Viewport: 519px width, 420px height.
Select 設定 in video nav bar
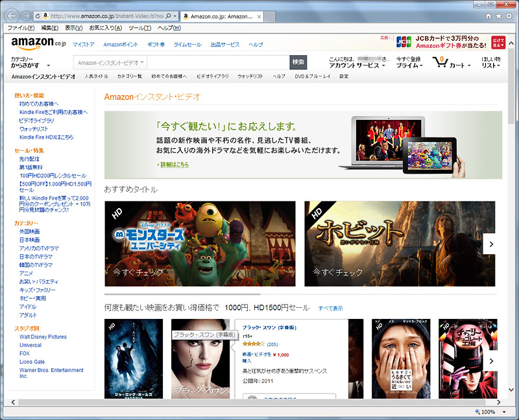[344, 76]
